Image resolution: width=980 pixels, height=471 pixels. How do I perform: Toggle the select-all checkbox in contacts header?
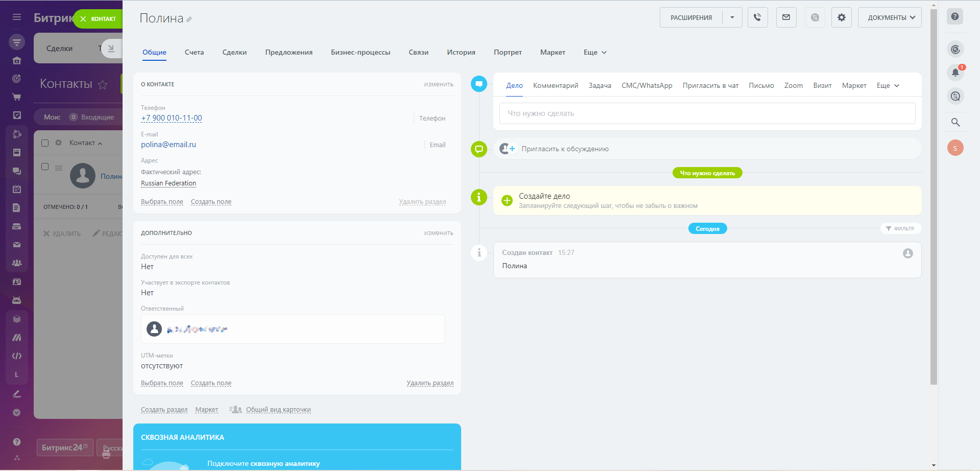[x=45, y=143]
